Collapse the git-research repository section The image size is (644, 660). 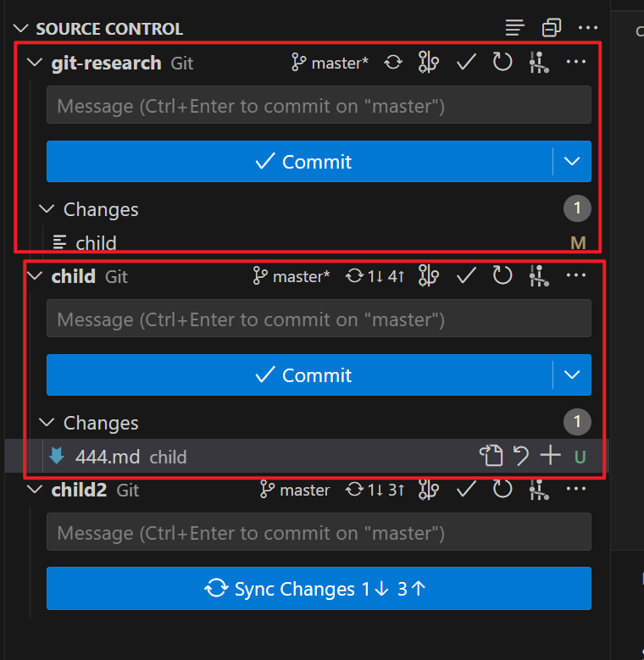point(35,63)
